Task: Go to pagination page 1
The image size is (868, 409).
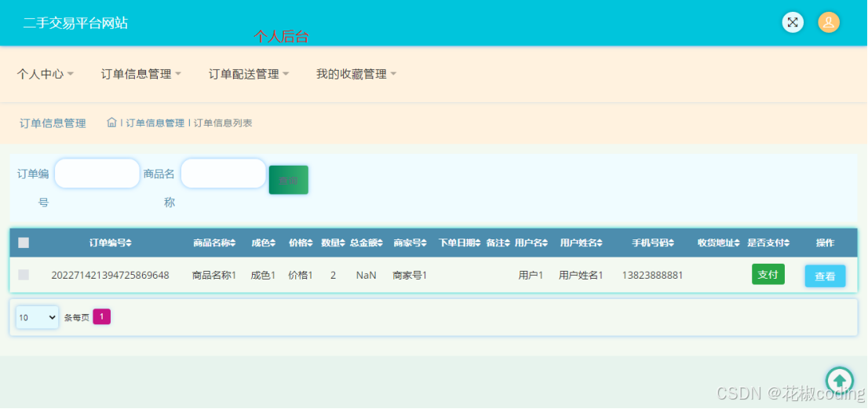Action: [102, 316]
